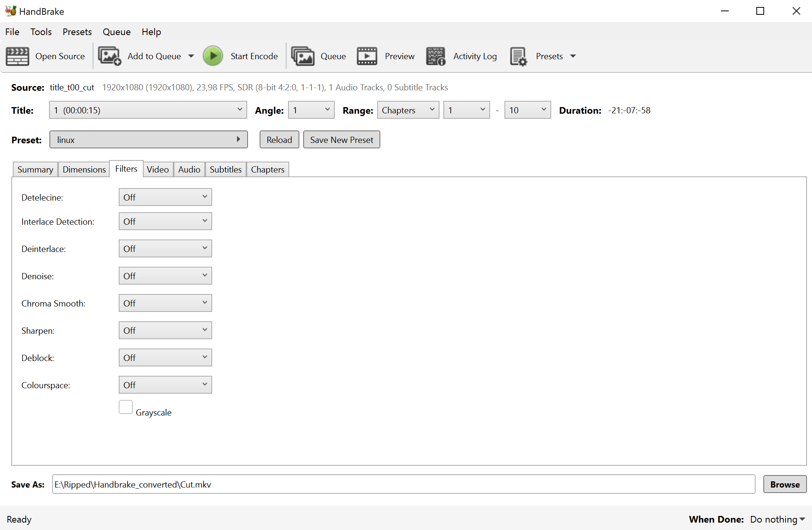The width and height of the screenshot is (812, 530).
Task: Click the Open Source clapperboard icon
Action: coord(18,56)
